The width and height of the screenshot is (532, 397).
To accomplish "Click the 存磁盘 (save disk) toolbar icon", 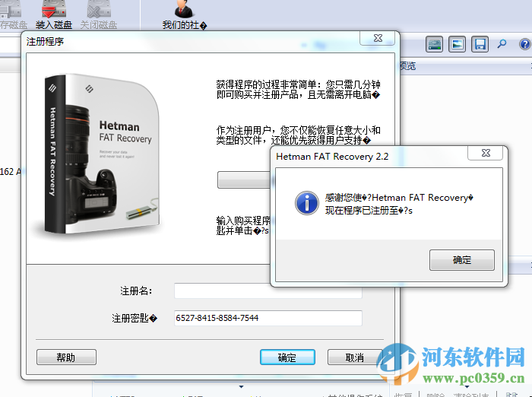I will click(13, 14).
